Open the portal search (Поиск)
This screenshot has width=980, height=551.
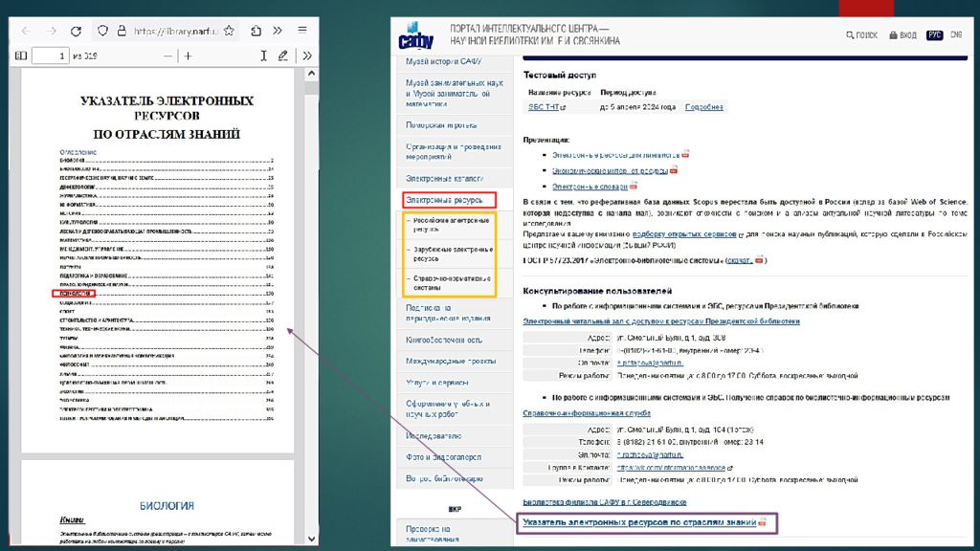tap(862, 35)
